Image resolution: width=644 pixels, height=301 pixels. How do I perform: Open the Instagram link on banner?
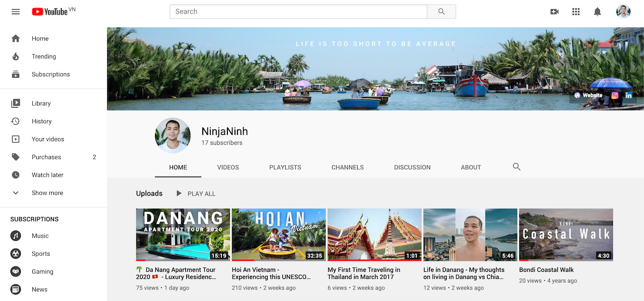pos(615,95)
